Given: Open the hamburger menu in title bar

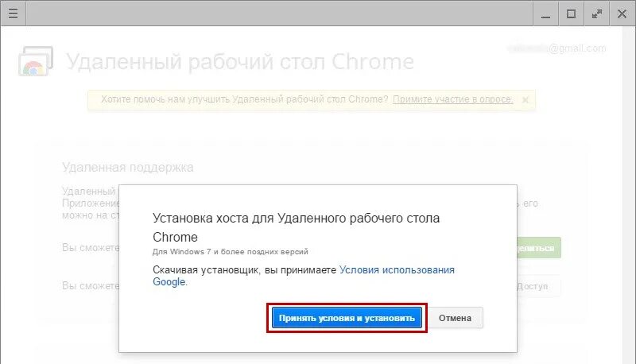Looking at the screenshot, I should pyautogui.click(x=13, y=14).
